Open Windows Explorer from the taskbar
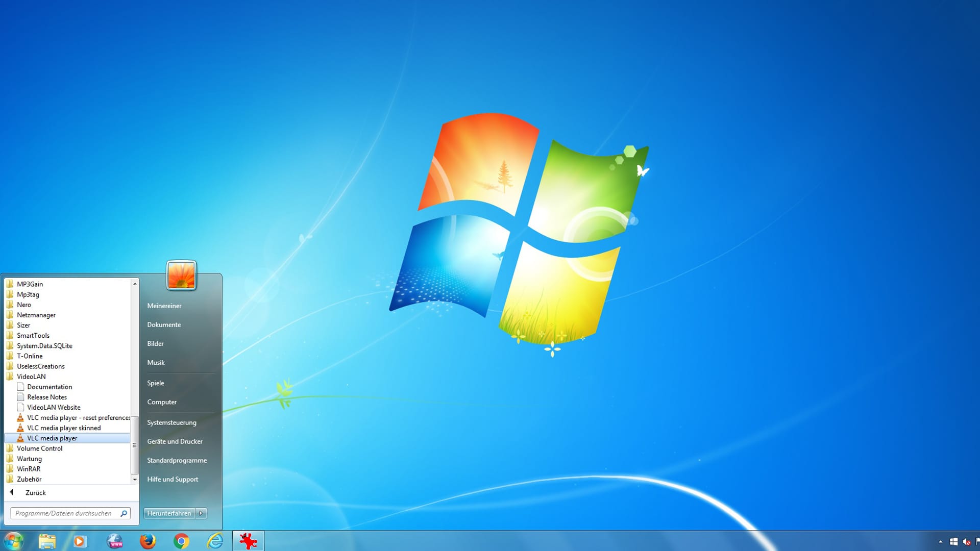Viewport: 980px width, 551px height. click(x=47, y=541)
